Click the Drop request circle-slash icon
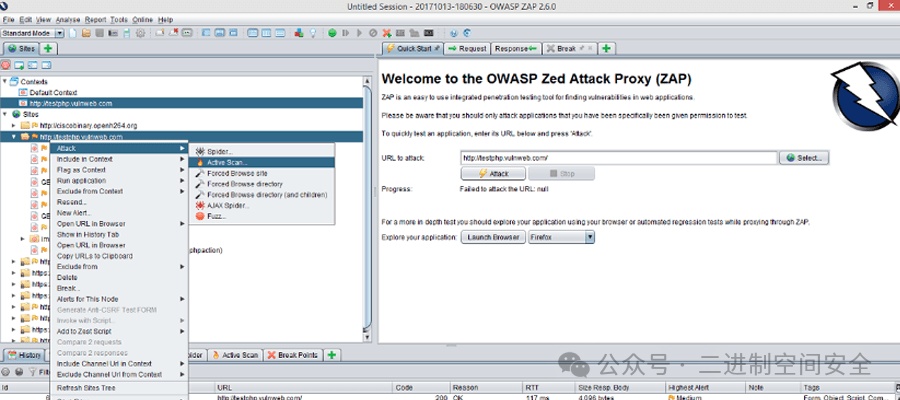 tap(373, 33)
